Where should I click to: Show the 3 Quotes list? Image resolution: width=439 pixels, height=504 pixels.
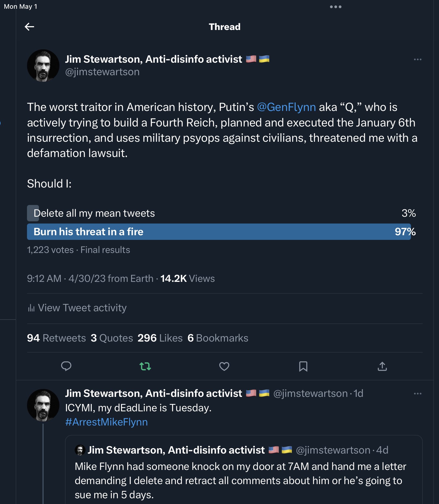coord(112,338)
